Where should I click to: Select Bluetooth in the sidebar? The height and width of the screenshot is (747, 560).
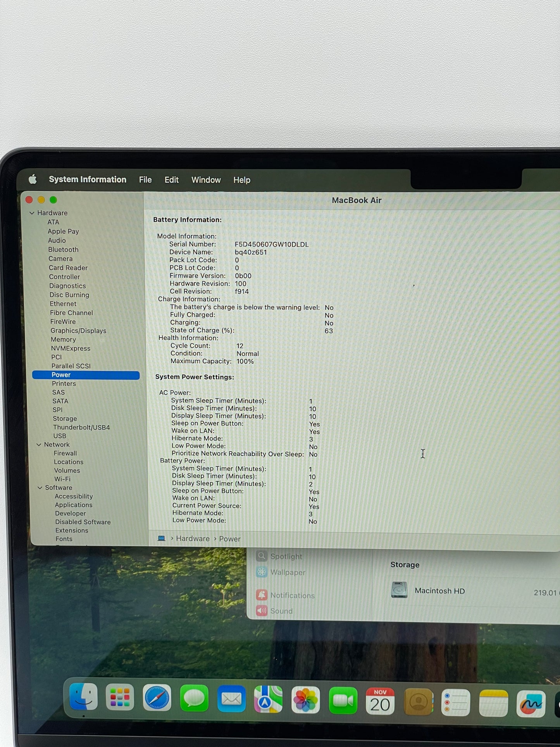click(x=63, y=250)
